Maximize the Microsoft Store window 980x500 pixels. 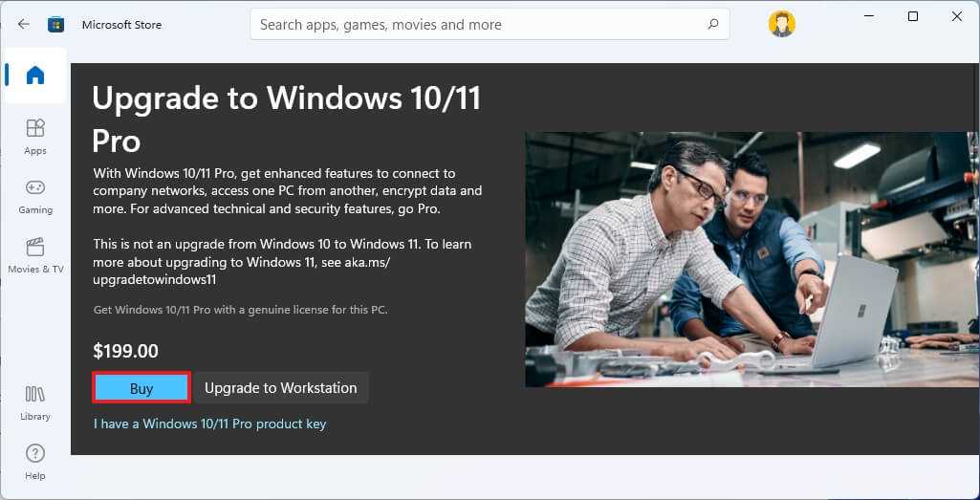(x=913, y=16)
